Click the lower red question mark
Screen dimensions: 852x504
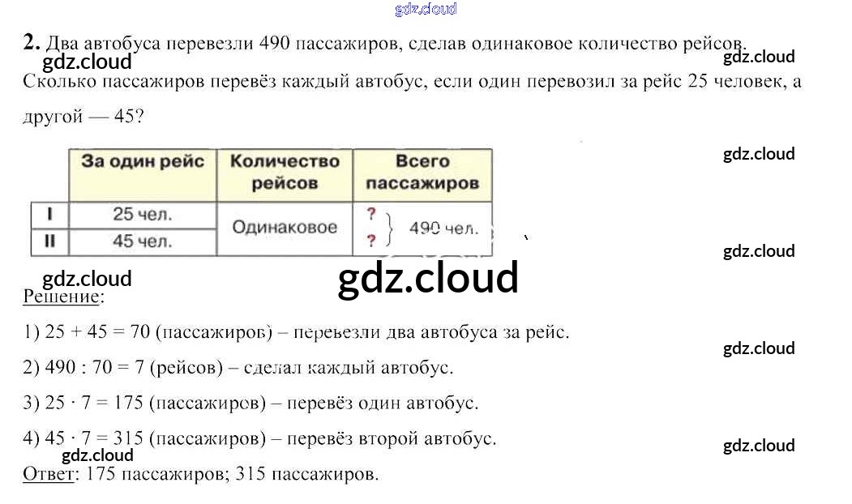371,241
